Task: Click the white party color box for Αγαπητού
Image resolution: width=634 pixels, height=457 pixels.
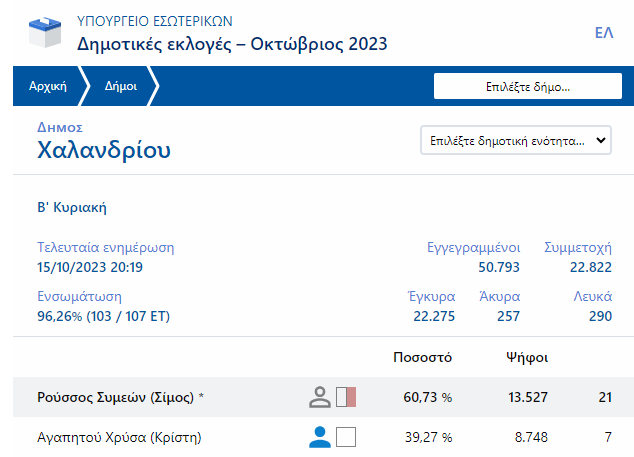Action: coord(346,437)
